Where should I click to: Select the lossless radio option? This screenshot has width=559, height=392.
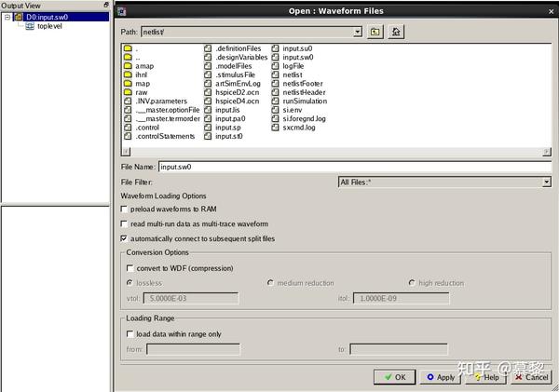(x=130, y=283)
